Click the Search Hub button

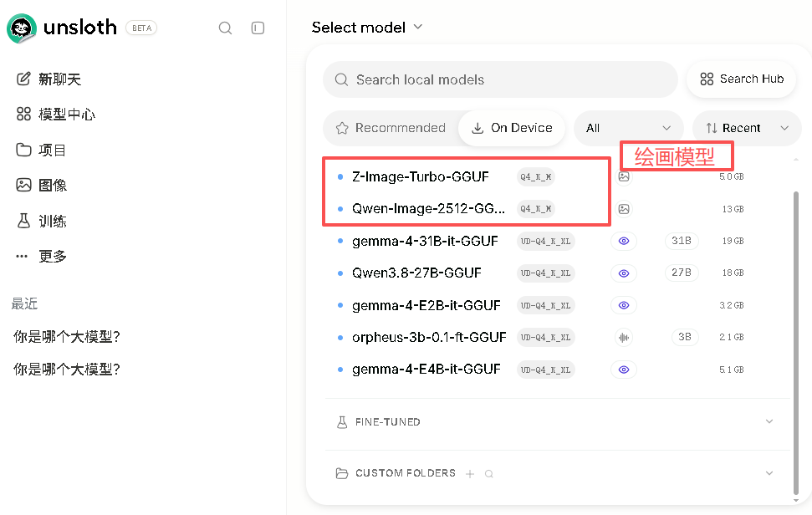pyautogui.click(x=741, y=79)
